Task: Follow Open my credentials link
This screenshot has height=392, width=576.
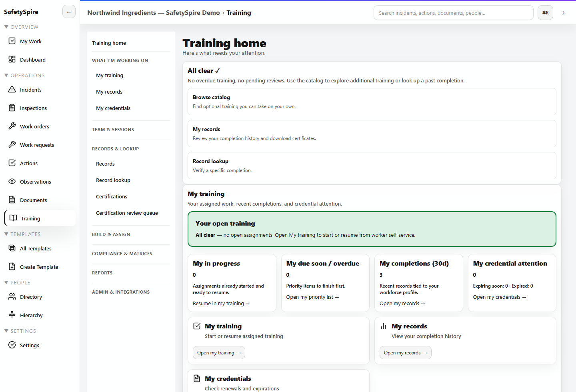Action: tap(500, 297)
